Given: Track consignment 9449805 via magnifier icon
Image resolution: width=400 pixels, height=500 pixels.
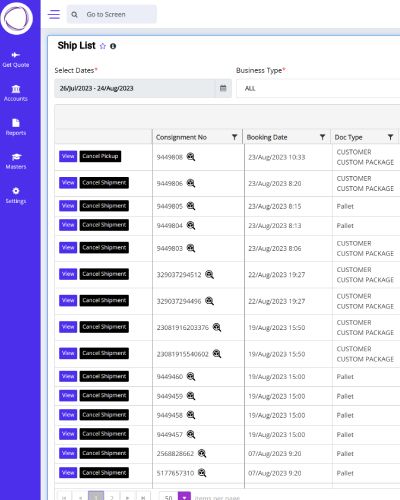Looking at the screenshot, I should 191,206.
